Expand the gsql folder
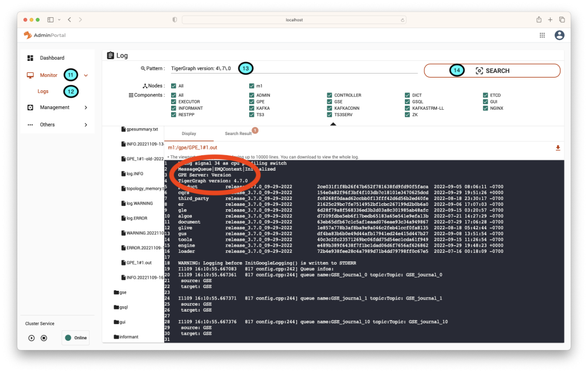588x373 pixels. tap(121, 307)
